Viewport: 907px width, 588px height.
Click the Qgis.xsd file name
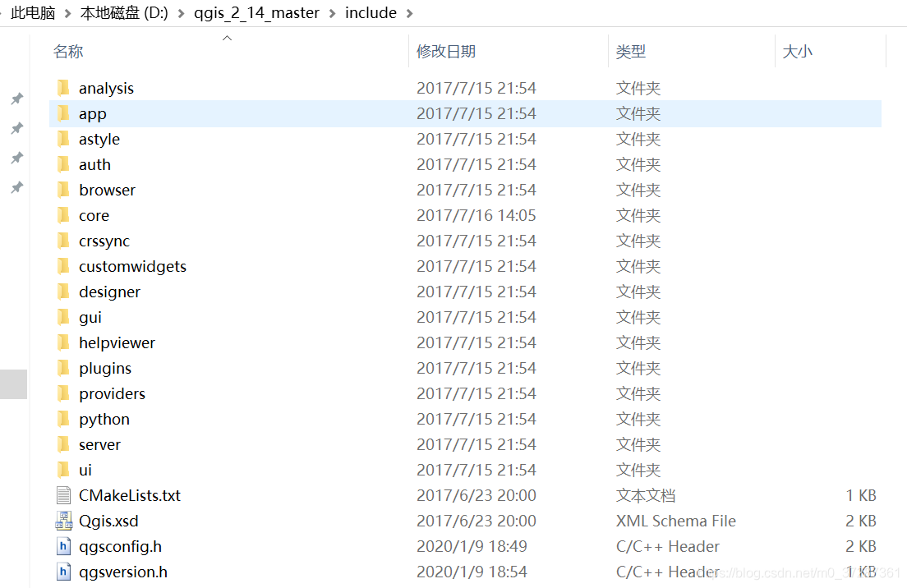[108, 521]
